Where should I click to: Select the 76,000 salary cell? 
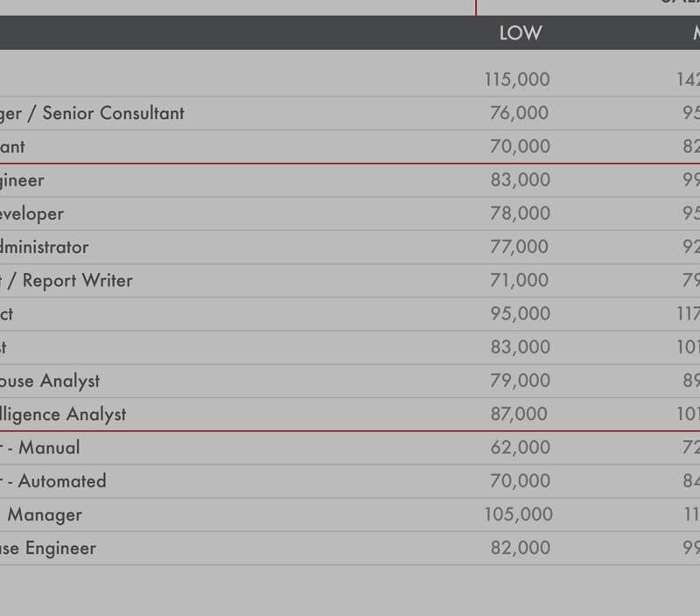click(x=520, y=113)
